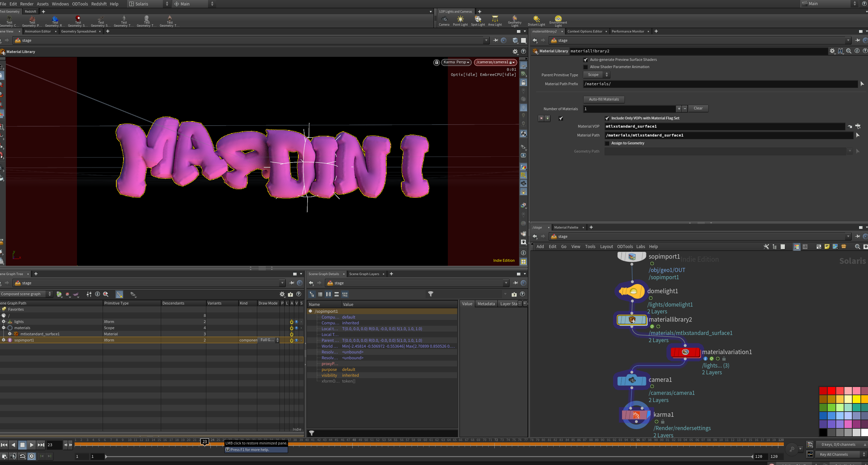
Task: Enable Assign to Geometry checkbox
Action: (x=607, y=143)
